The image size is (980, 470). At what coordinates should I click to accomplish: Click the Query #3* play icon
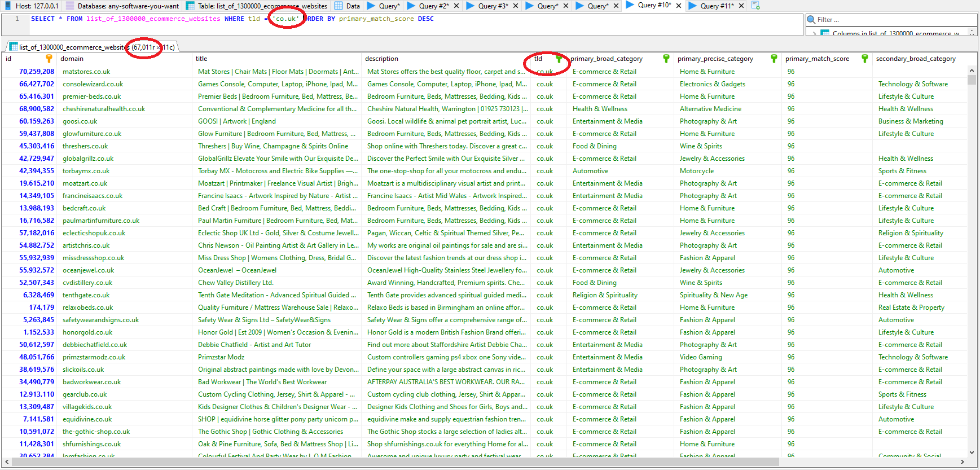[471, 6]
